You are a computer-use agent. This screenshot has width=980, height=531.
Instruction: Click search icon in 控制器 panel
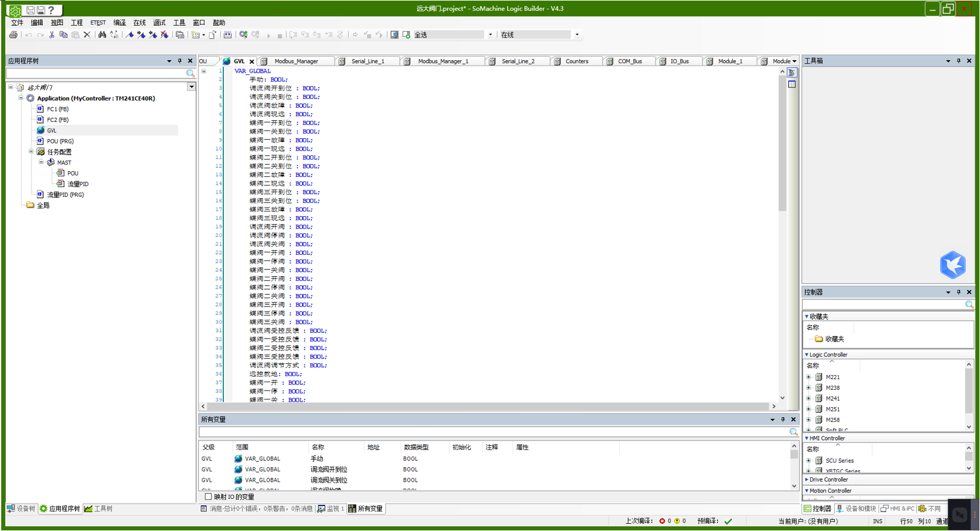(x=969, y=305)
